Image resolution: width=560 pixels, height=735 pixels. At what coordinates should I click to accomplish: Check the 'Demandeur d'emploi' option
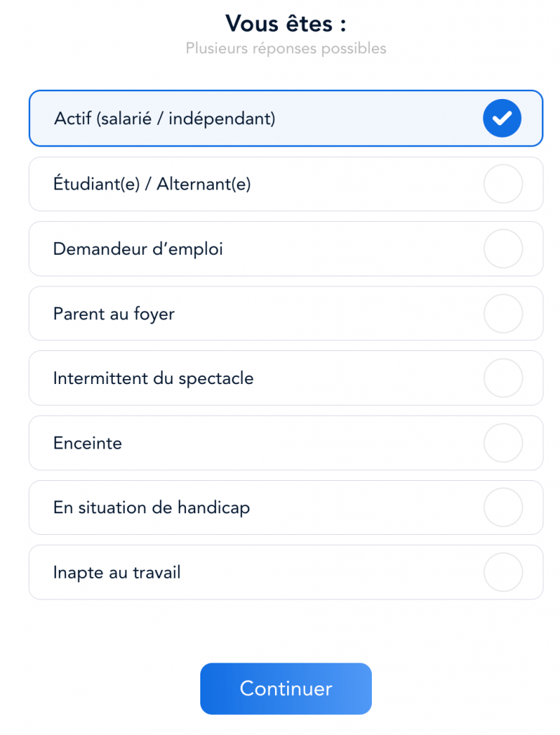[286, 248]
